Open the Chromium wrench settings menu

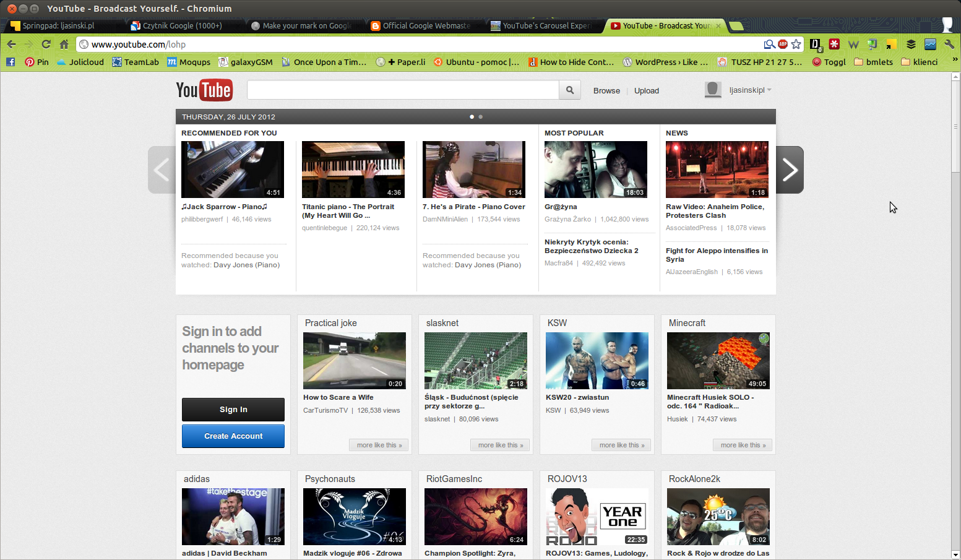tap(949, 44)
